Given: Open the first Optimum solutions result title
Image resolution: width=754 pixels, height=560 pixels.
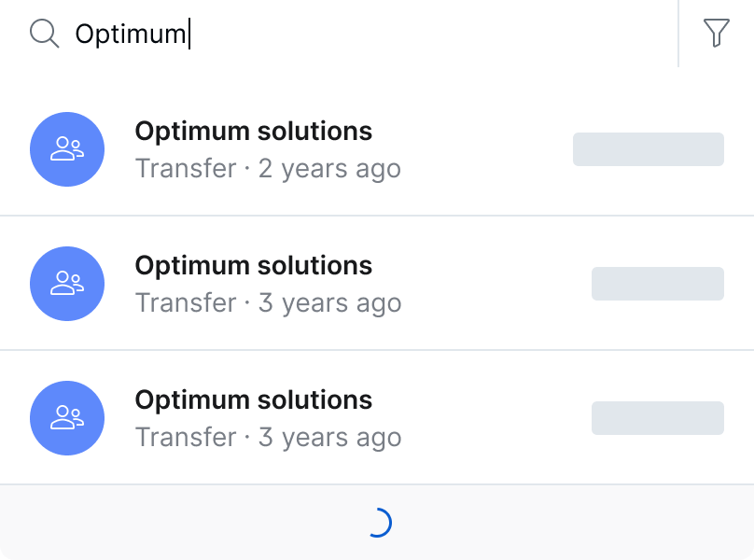Looking at the screenshot, I should 254,131.
